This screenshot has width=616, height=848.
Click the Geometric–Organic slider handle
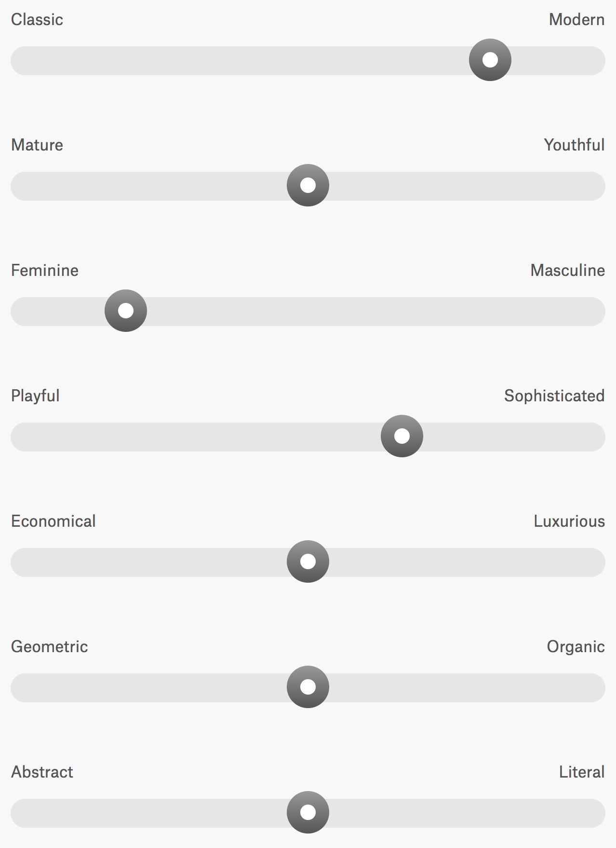click(308, 687)
